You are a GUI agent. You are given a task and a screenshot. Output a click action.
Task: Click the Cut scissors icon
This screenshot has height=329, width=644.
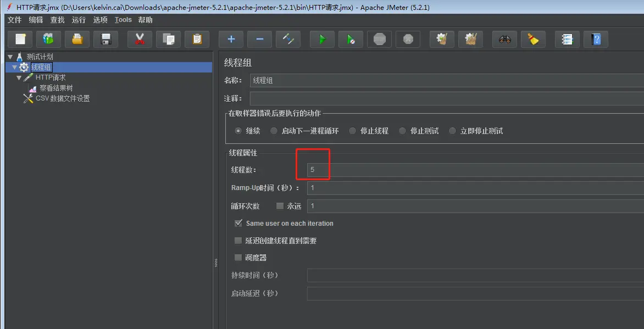pyautogui.click(x=140, y=39)
